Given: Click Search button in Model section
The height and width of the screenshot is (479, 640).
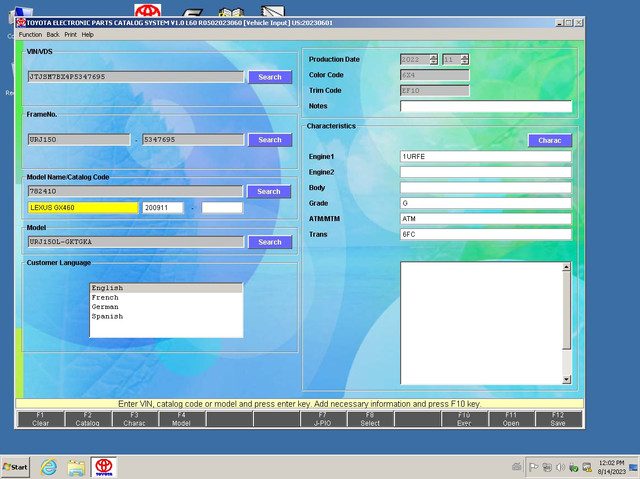Looking at the screenshot, I should pos(270,242).
